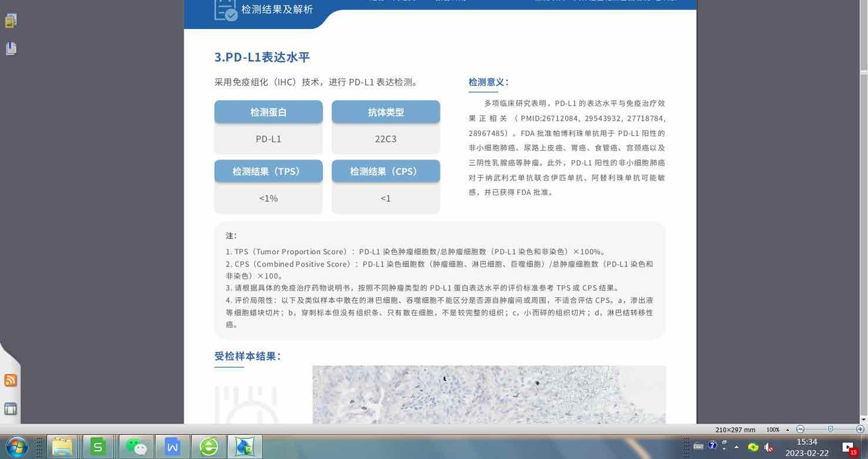Click the PD-L1 stained tissue sample image

[489, 394]
